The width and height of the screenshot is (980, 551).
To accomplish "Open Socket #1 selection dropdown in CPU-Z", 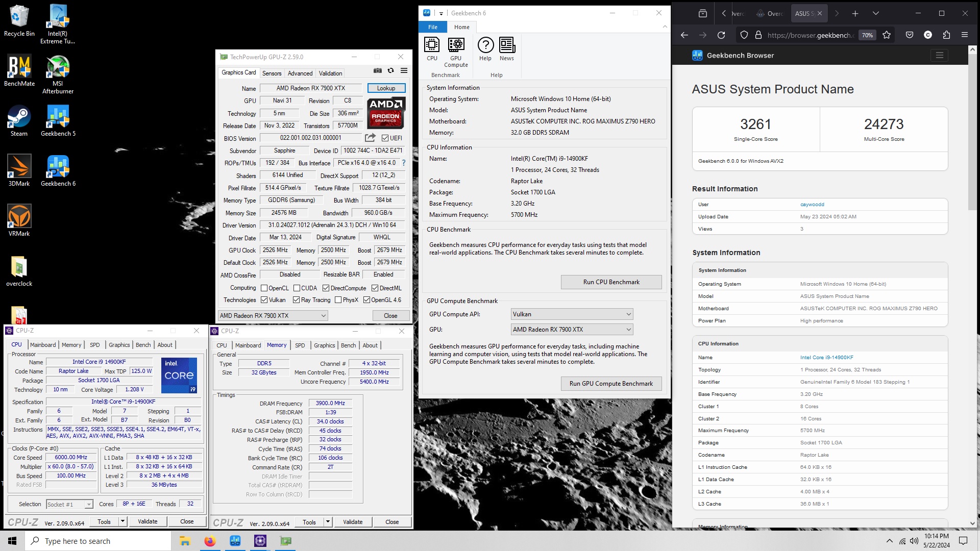I will click(x=69, y=505).
